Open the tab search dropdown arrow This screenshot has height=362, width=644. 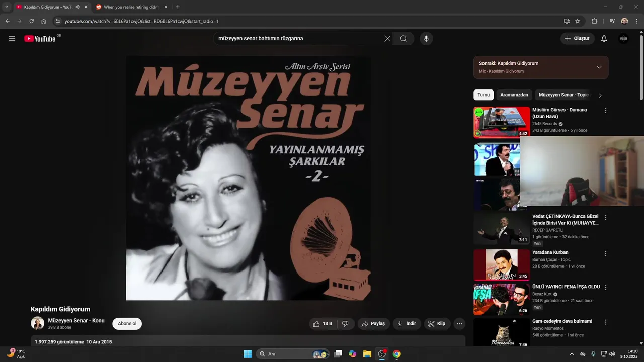7,7
